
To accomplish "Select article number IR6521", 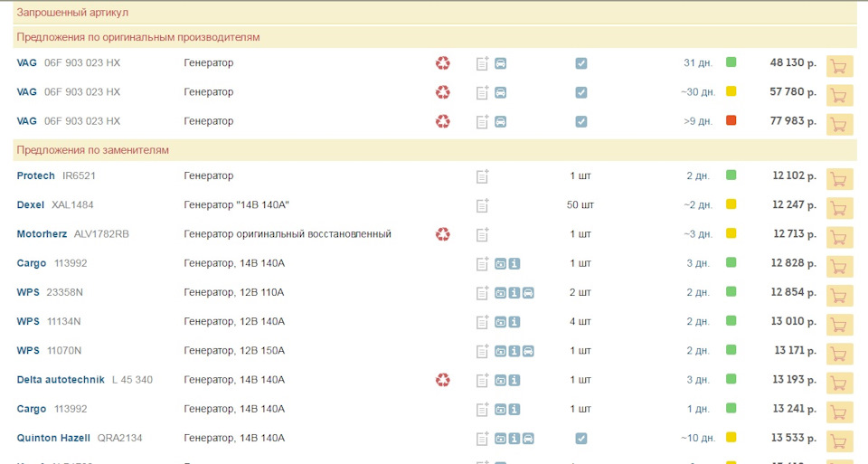I will (79, 175).
